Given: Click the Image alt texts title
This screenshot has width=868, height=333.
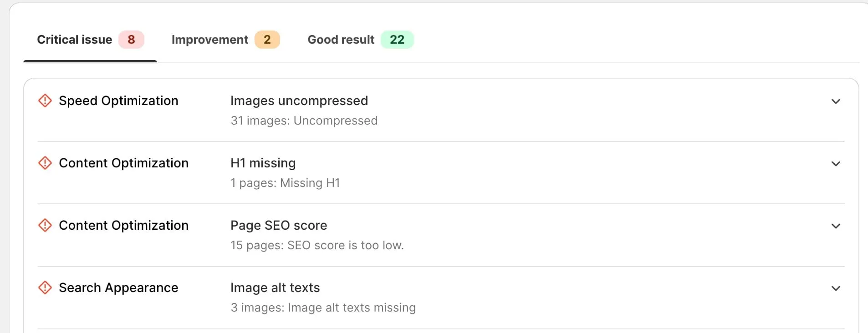Looking at the screenshot, I should tap(275, 288).
